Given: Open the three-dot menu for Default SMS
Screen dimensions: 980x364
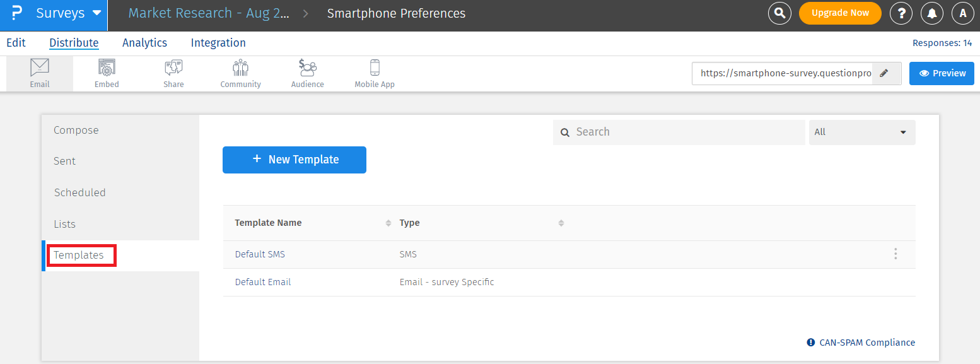Looking at the screenshot, I should [895, 254].
